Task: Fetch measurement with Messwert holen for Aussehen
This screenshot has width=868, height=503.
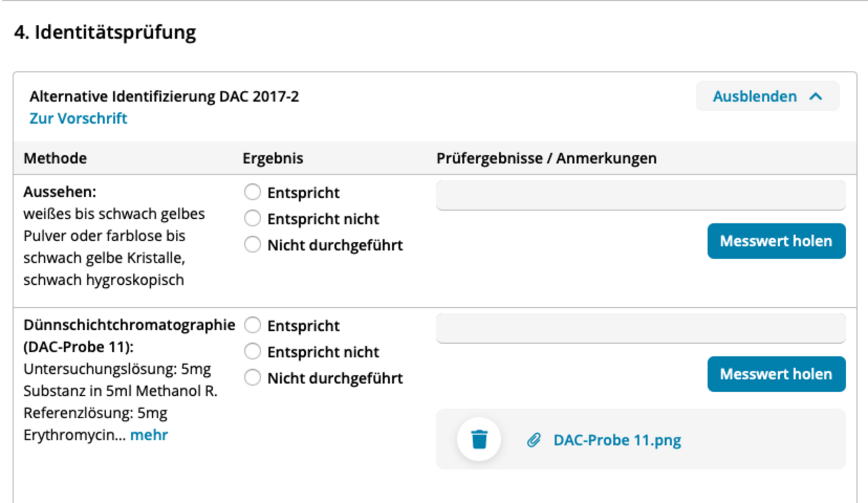Action: [x=776, y=241]
